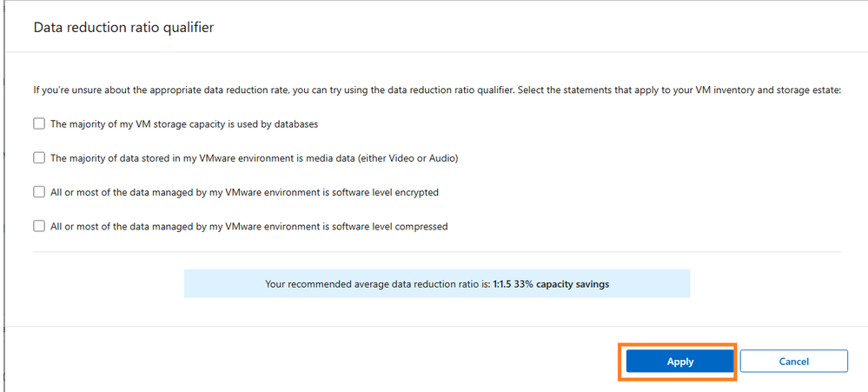
Task: Click the Apply button
Action: tap(679, 361)
